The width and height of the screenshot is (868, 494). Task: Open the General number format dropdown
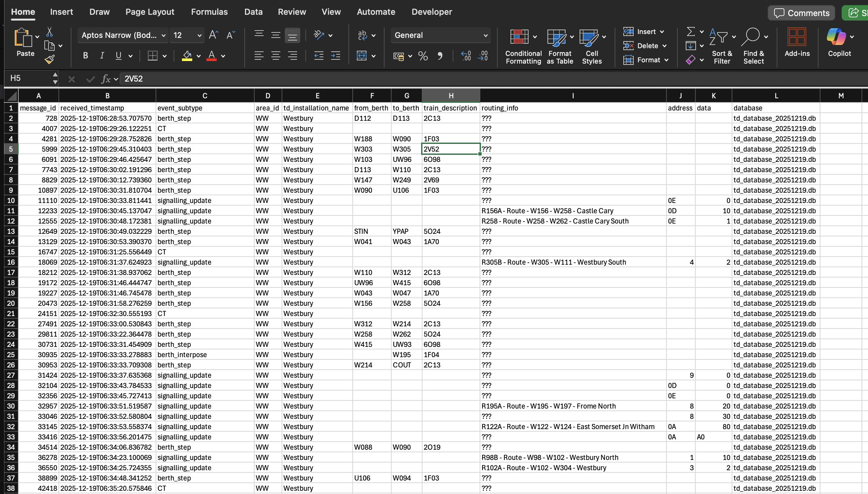click(485, 35)
